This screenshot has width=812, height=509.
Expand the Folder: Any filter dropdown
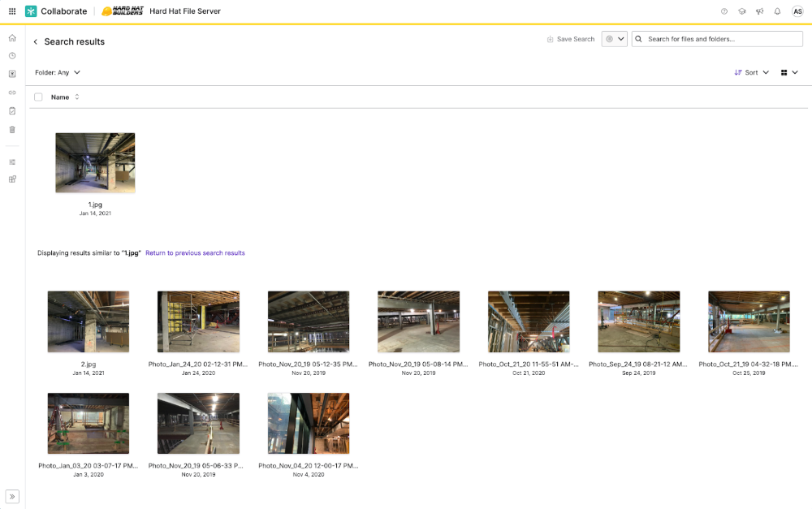(58, 72)
